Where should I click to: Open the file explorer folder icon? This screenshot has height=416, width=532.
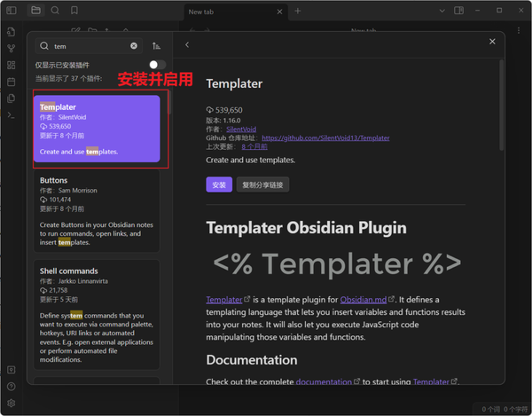(35, 11)
